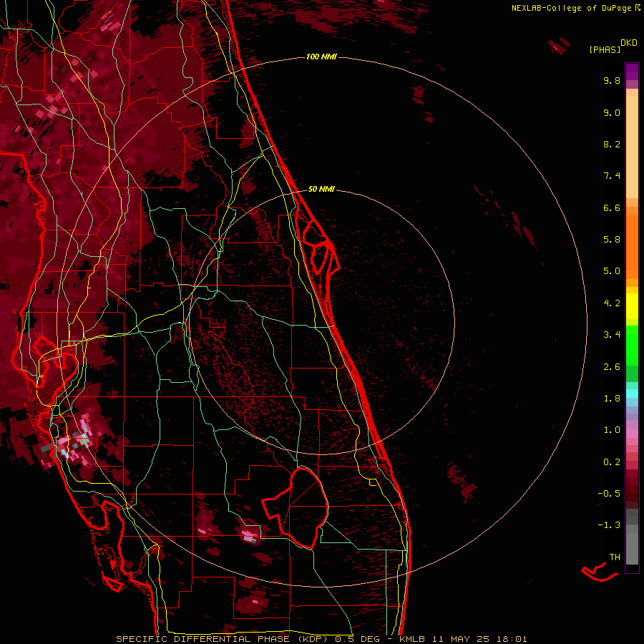644x644 pixels.
Task: Click the 6.6 scale value label
Action: (x=612, y=208)
